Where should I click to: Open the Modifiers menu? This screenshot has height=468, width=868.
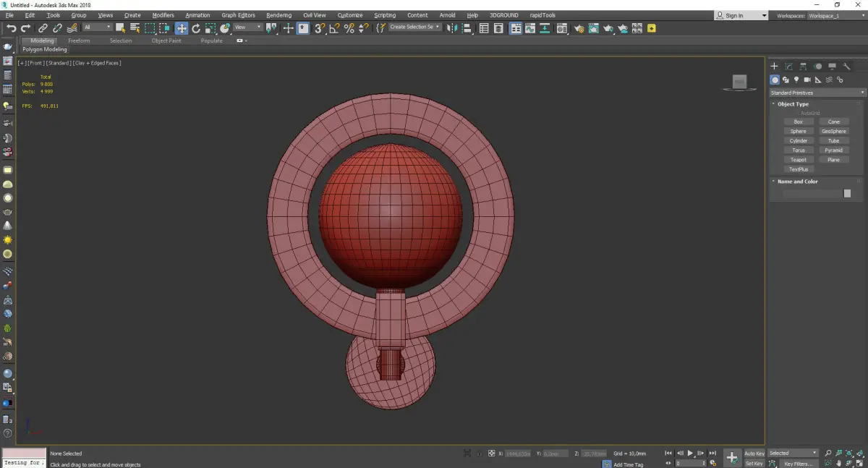[x=163, y=15]
